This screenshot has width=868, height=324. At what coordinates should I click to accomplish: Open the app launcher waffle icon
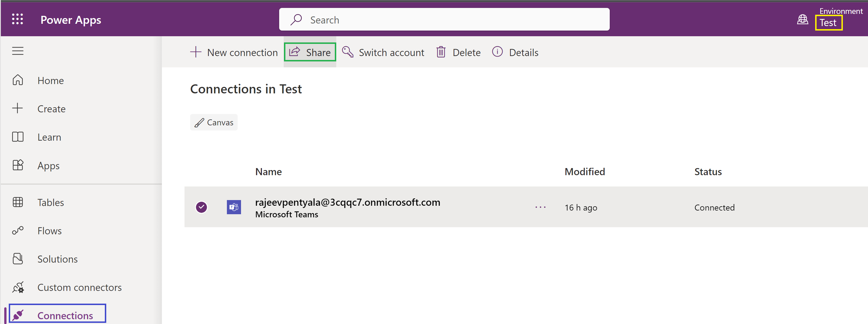tap(18, 19)
